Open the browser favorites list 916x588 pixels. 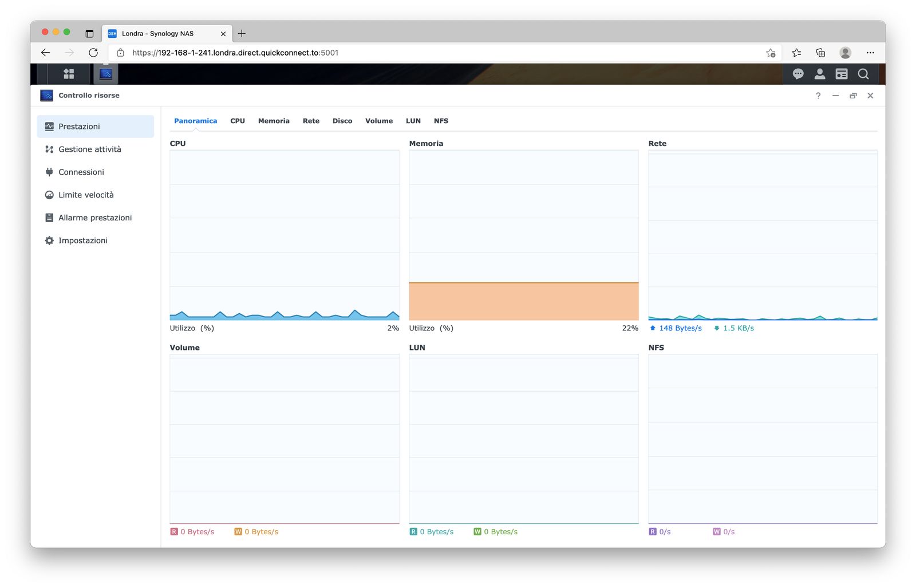[x=796, y=53]
